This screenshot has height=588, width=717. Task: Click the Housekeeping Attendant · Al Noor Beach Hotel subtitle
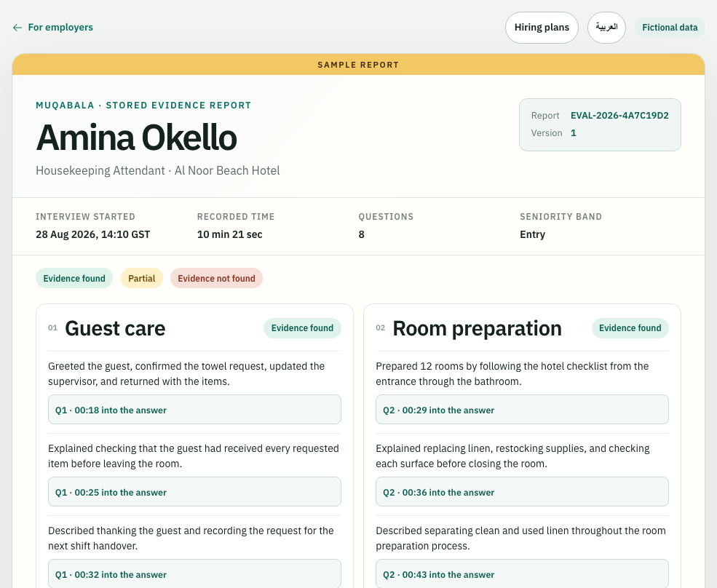click(x=158, y=170)
